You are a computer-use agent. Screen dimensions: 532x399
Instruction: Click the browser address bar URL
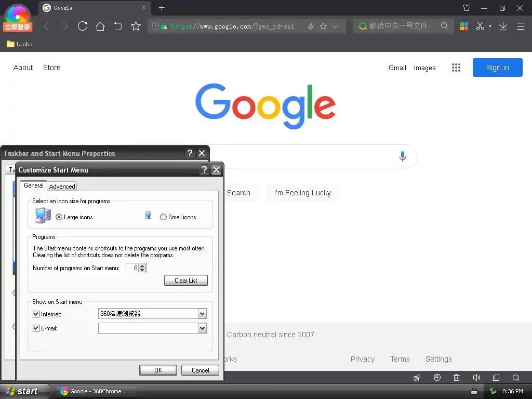pos(232,26)
